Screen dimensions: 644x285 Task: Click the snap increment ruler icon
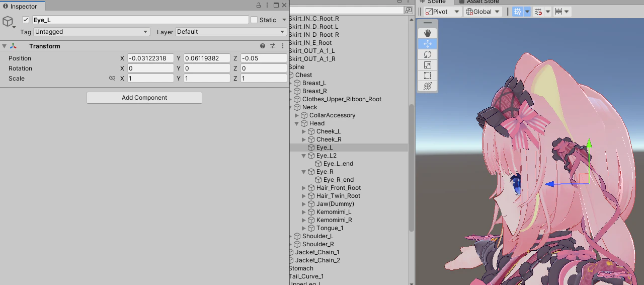click(558, 12)
